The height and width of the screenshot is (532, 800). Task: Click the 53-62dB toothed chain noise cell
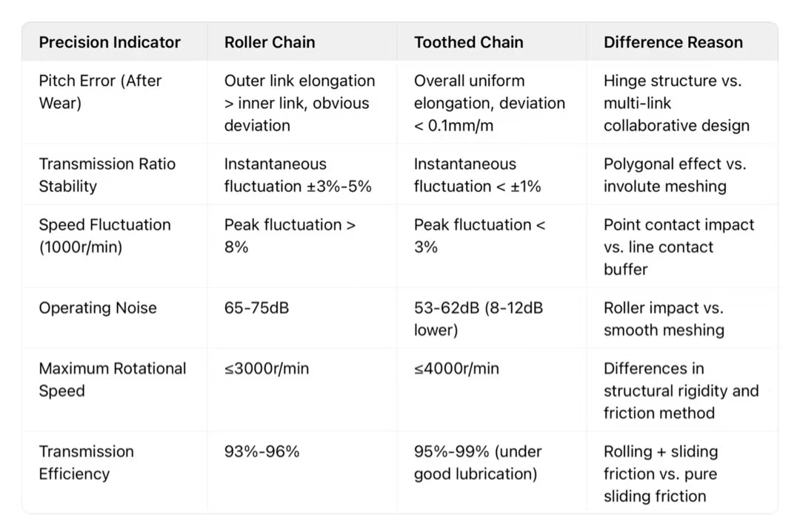point(478,319)
